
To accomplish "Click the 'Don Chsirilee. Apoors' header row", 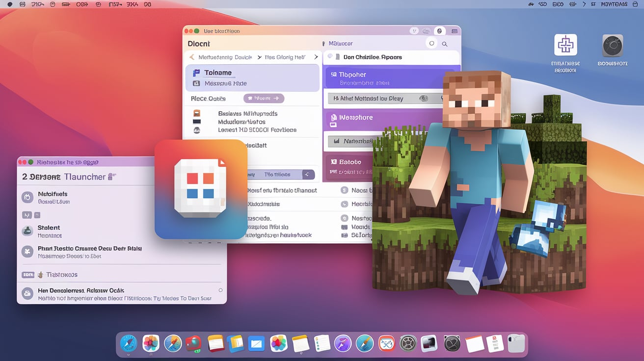I will [392, 57].
